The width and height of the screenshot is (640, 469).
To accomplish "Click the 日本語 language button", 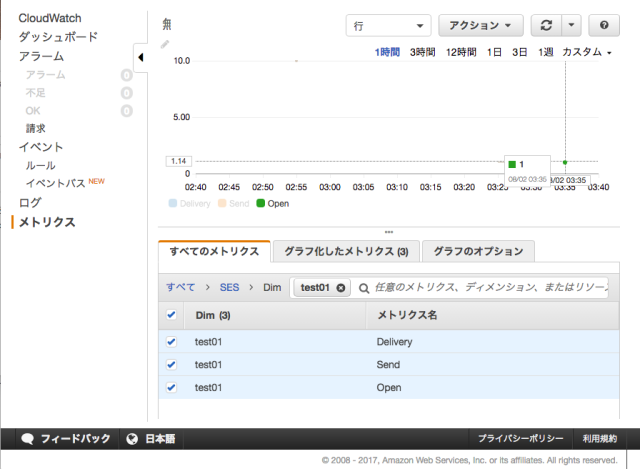I will (x=151, y=439).
